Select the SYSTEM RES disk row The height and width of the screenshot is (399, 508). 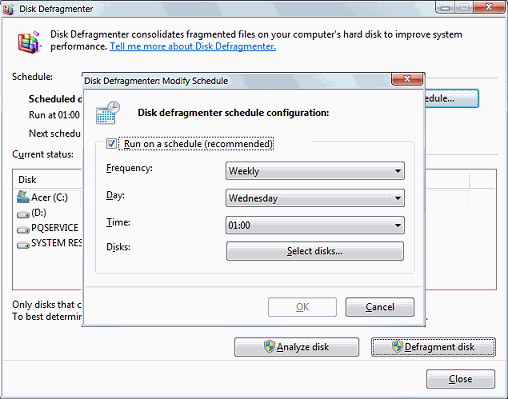pyautogui.click(x=48, y=243)
